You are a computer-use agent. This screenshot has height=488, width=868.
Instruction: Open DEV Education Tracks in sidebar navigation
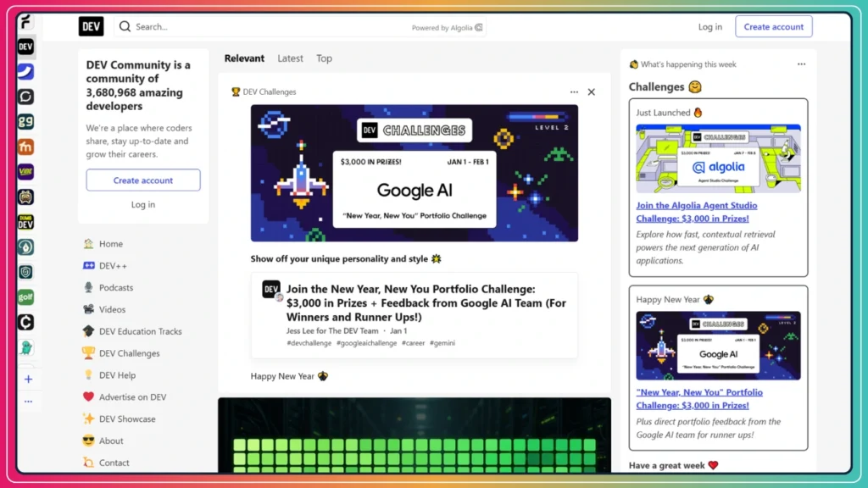[140, 332]
